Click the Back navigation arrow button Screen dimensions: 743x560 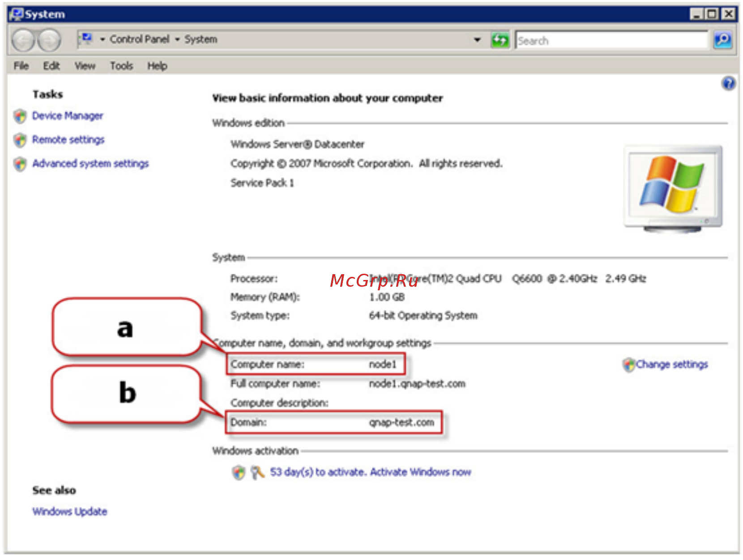click(x=23, y=40)
